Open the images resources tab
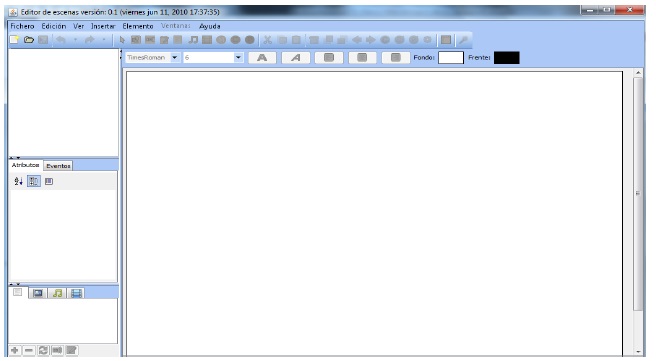Image resolution: width=656 pixels, height=361 pixels. [x=38, y=293]
